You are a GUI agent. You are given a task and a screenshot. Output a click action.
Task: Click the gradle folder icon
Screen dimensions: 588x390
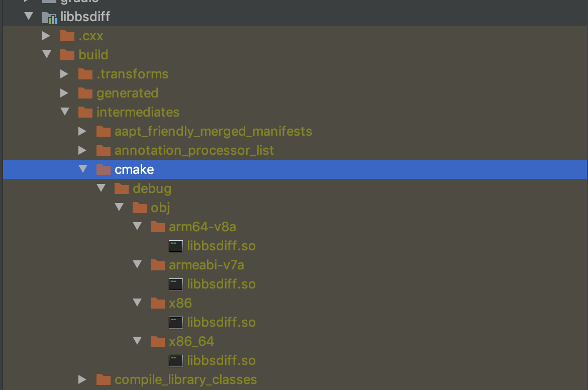tap(49, 2)
